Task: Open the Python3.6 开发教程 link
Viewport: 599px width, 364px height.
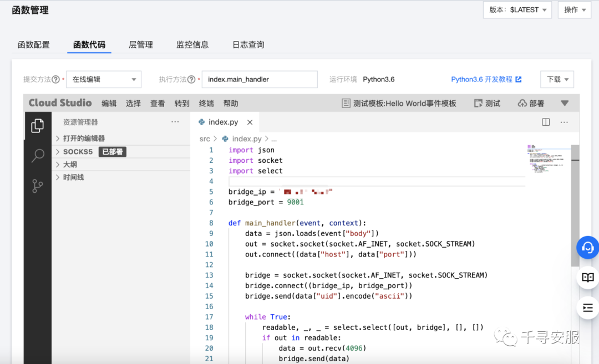Action: [x=486, y=79]
